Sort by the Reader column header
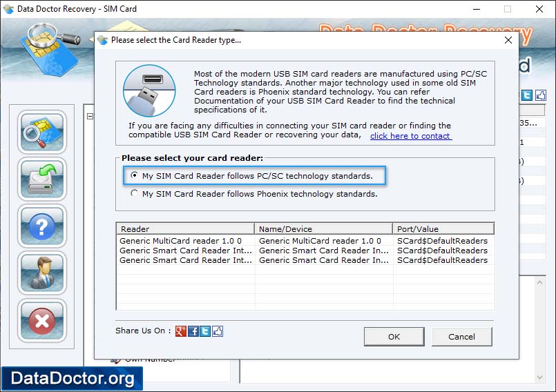 pos(185,228)
